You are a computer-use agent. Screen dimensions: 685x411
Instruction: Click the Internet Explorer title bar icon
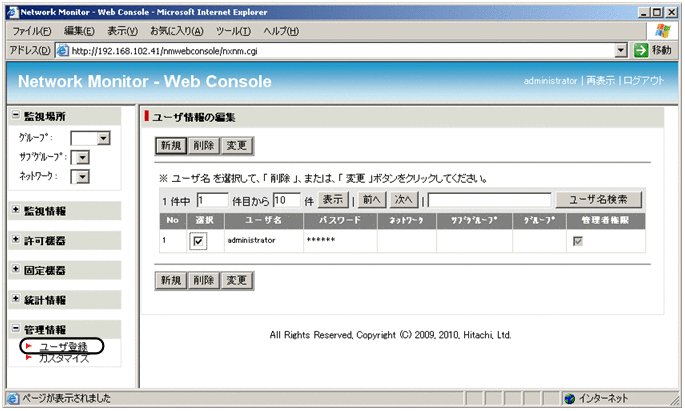14,12
